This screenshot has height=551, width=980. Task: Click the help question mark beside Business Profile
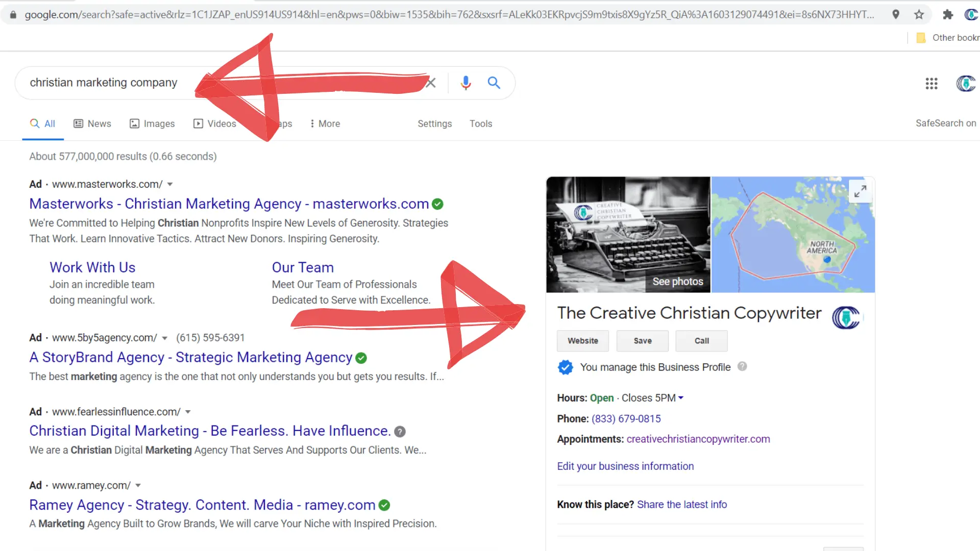(742, 366)
